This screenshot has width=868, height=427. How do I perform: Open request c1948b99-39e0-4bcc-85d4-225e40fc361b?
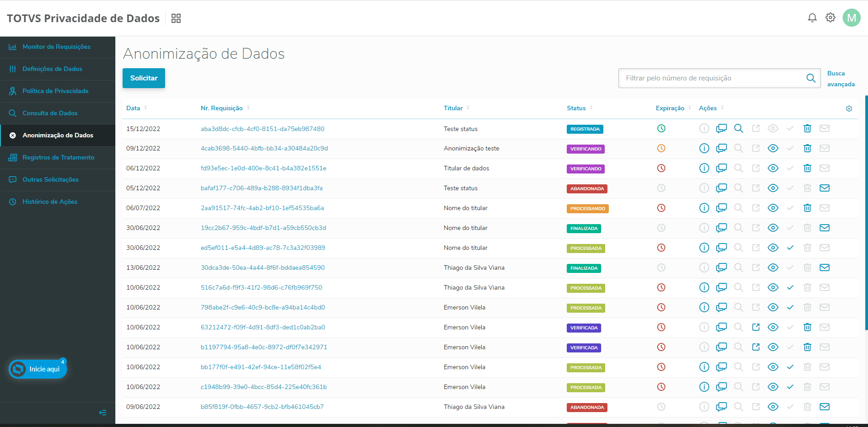click(264, 387)
